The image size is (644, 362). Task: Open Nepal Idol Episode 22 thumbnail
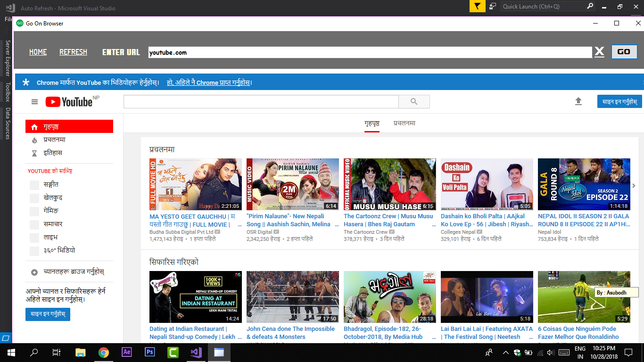click(x=584, y=184)
